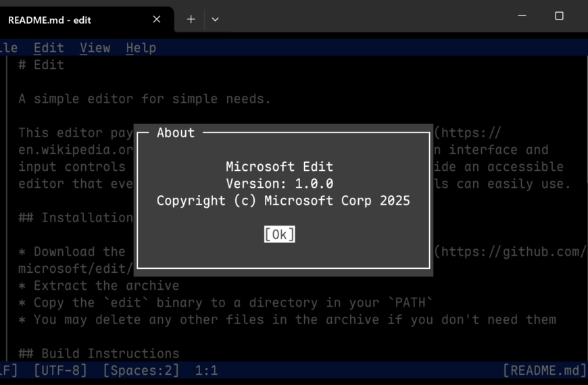Dismiss the About dialog with Ok
The image size is (588, 385).
point(279,234)
